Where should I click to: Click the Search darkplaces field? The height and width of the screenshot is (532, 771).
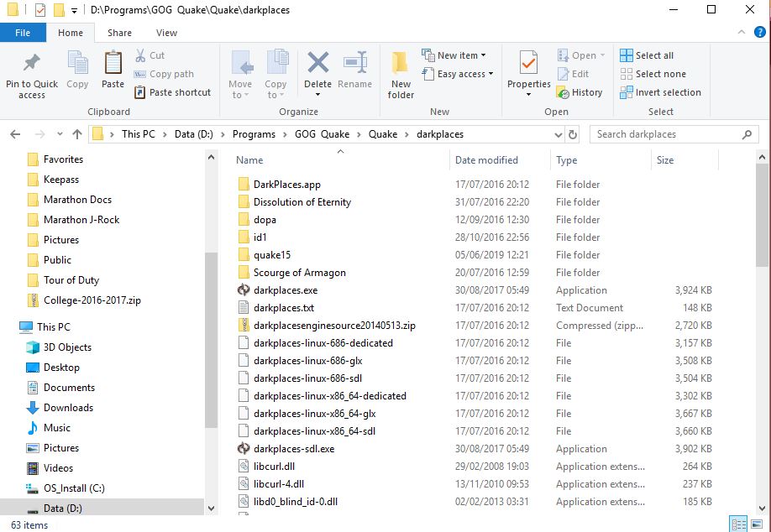click(674, 134)
